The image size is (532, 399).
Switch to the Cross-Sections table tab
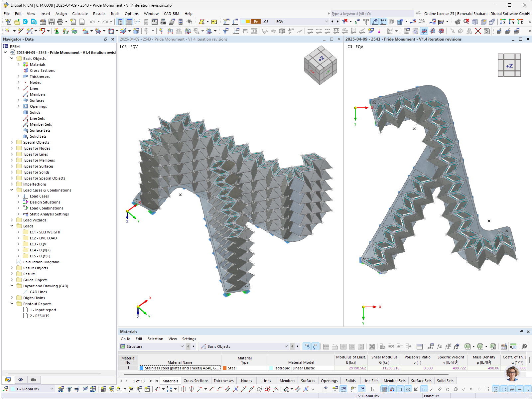click(x=196, y=381)
